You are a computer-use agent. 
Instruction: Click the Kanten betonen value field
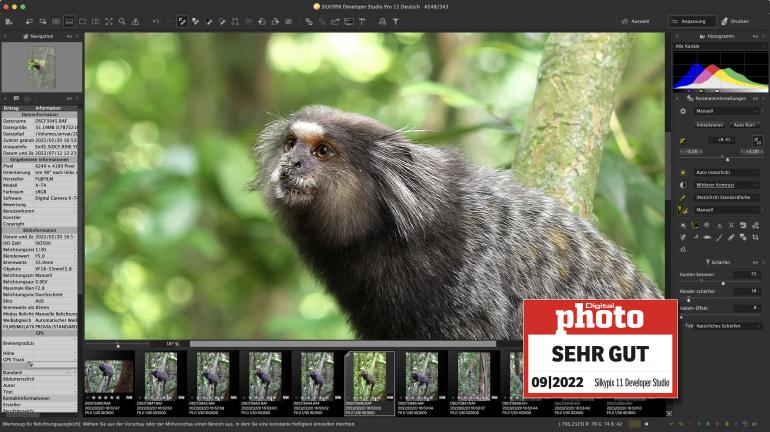tap(746, 274)
